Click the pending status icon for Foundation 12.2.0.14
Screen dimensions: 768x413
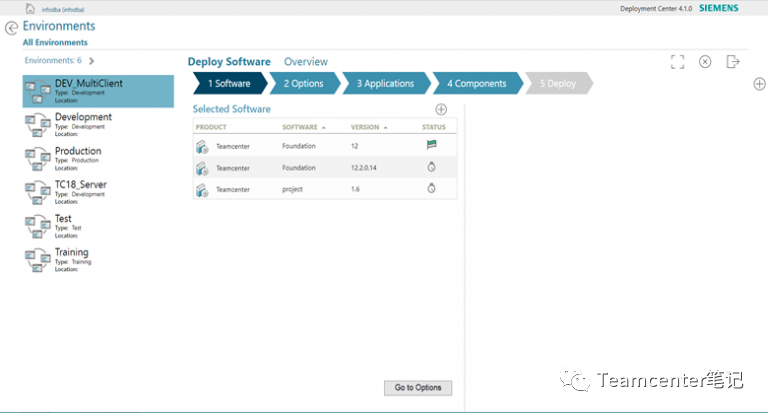432,168
